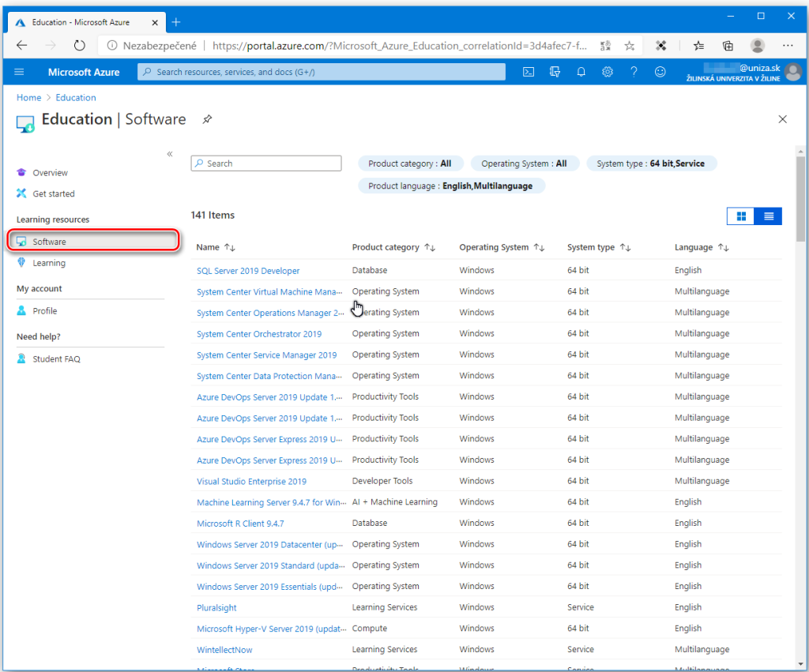Go to Home breadcrumb
The height and width of the screenshot is (672, 809).
pyautogui.click(x=29, y=97)
